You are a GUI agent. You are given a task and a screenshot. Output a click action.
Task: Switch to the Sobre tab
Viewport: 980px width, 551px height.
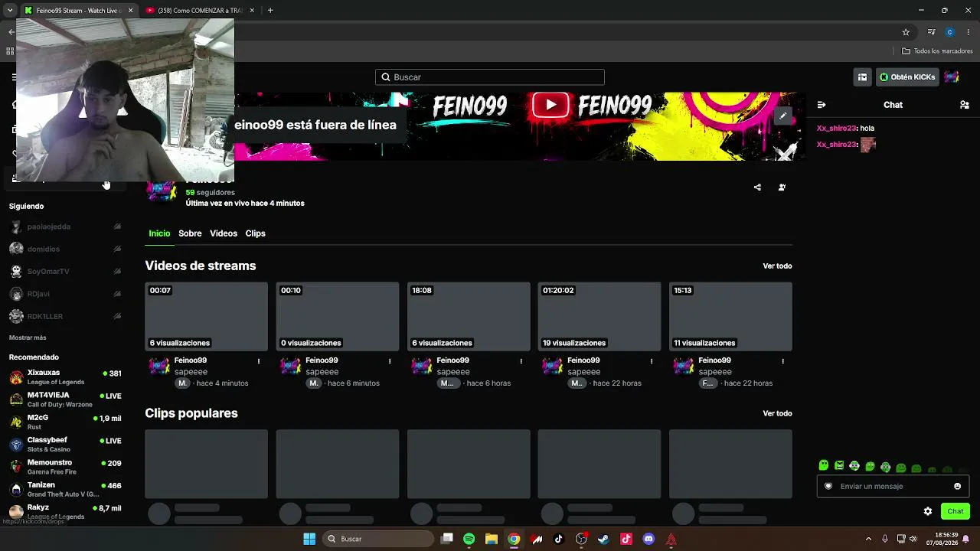click(x=190, y=233)
